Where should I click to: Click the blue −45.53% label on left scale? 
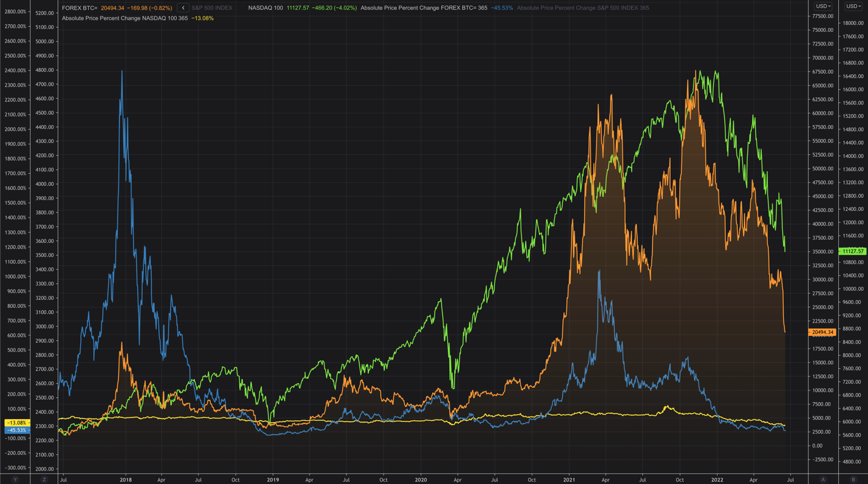click(15, 430)
